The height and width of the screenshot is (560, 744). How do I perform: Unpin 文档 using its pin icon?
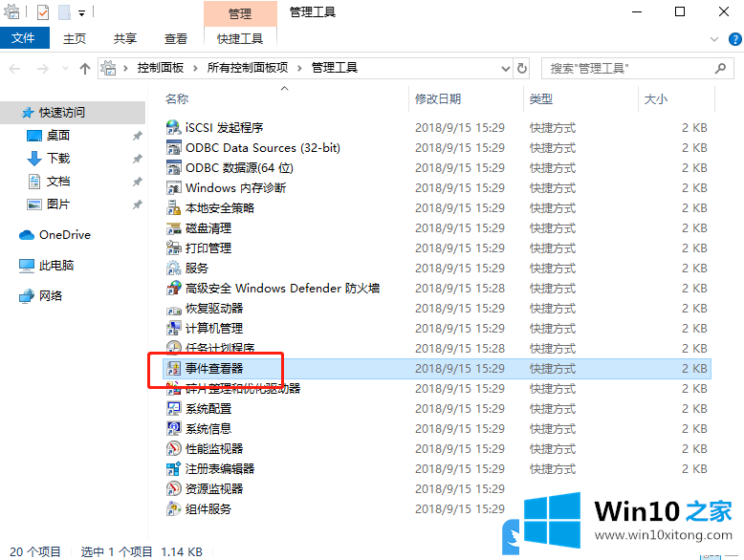137,182
